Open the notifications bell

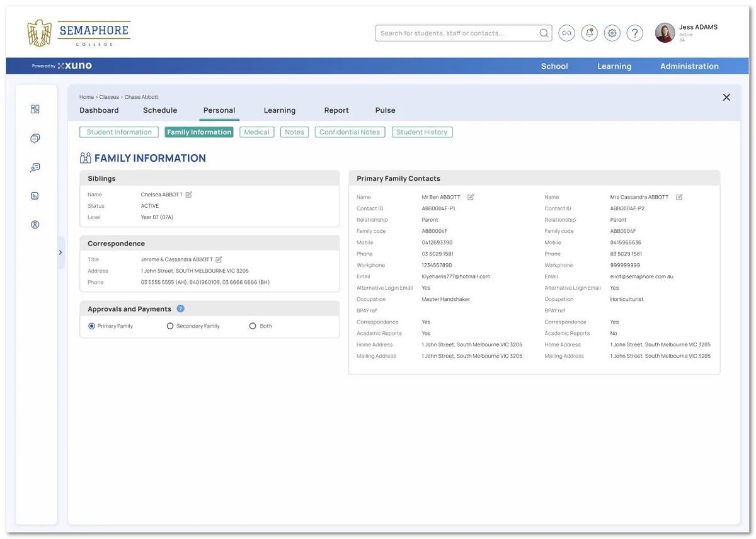(x=589, y=33)
